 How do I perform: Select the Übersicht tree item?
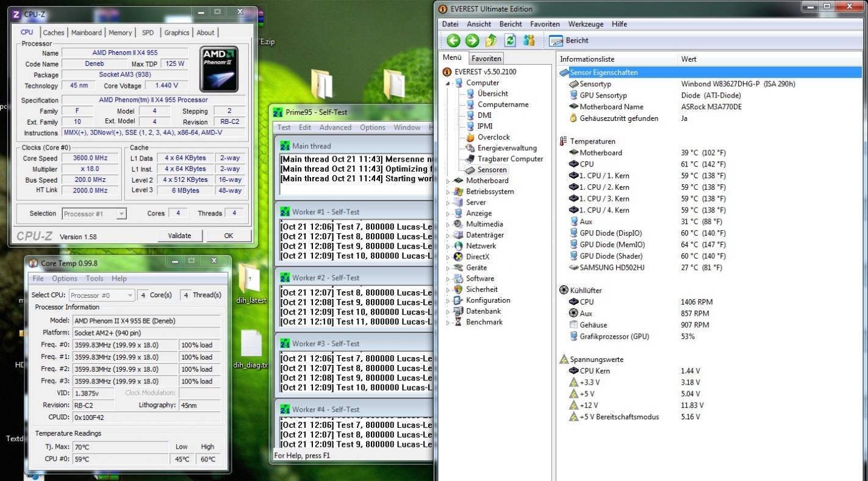(x=493, y=93)
